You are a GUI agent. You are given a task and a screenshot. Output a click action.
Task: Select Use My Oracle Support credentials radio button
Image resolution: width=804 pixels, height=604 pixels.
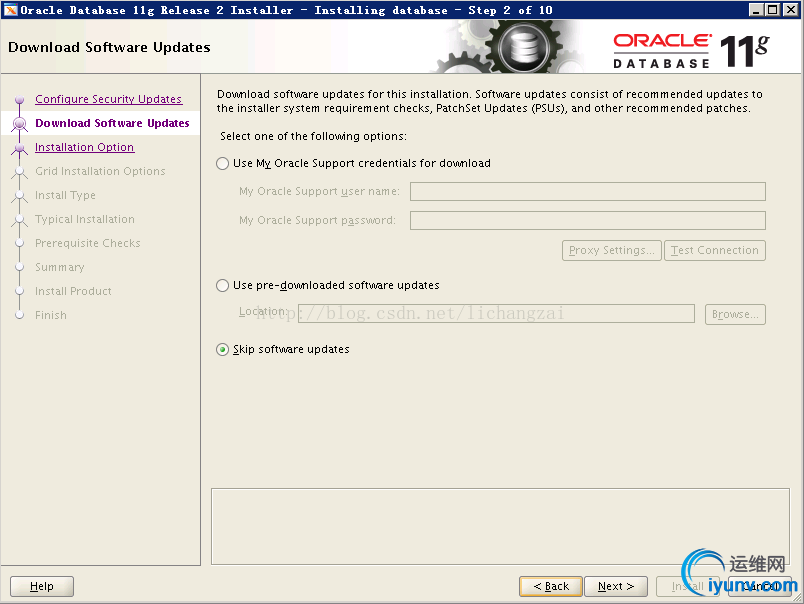(222, 164)
